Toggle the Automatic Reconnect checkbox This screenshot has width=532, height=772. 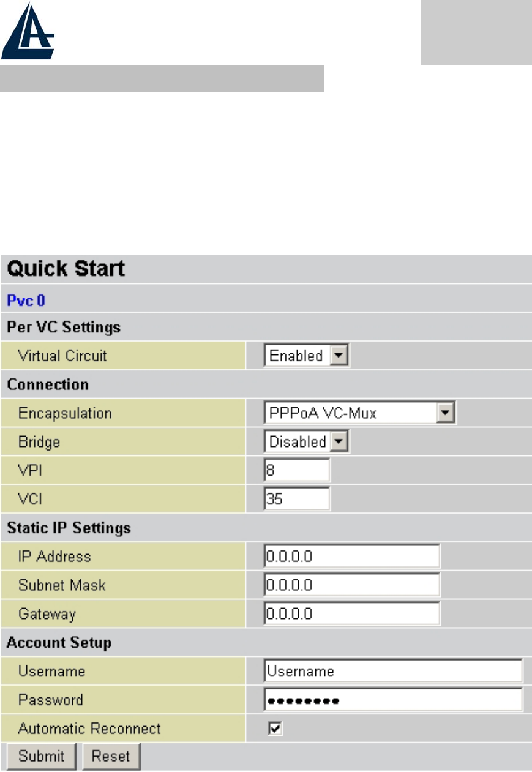click(x=275, y=729)
